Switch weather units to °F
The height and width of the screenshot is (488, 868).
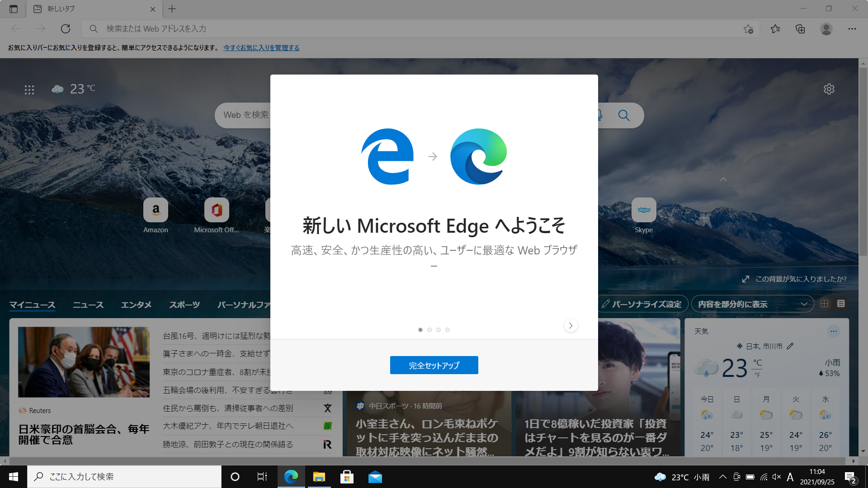758,375
